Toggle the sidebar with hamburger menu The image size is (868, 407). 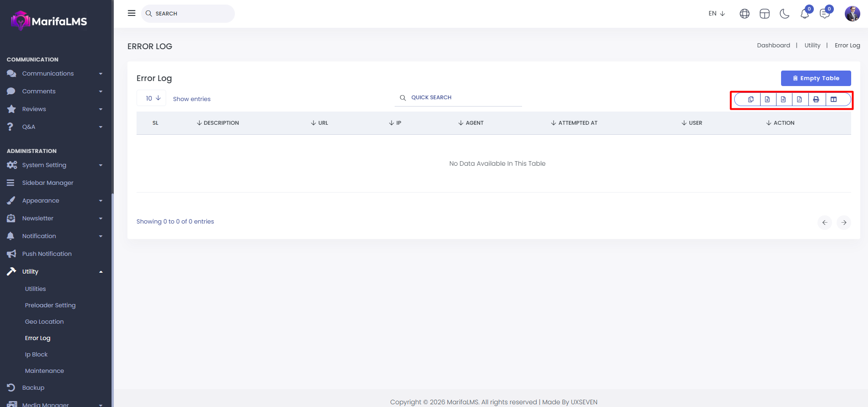[x=132, y=13]
